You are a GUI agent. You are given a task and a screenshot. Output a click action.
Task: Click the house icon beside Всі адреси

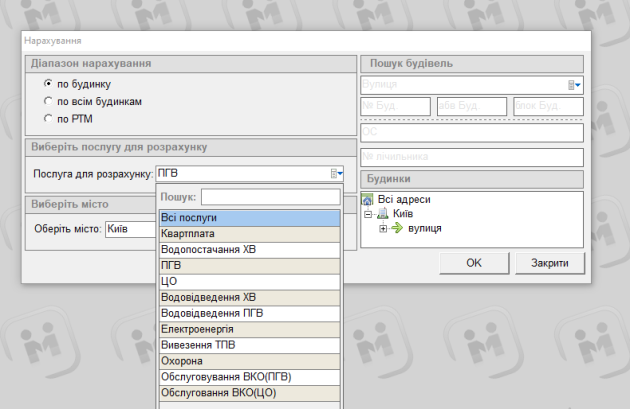[368, 199]
